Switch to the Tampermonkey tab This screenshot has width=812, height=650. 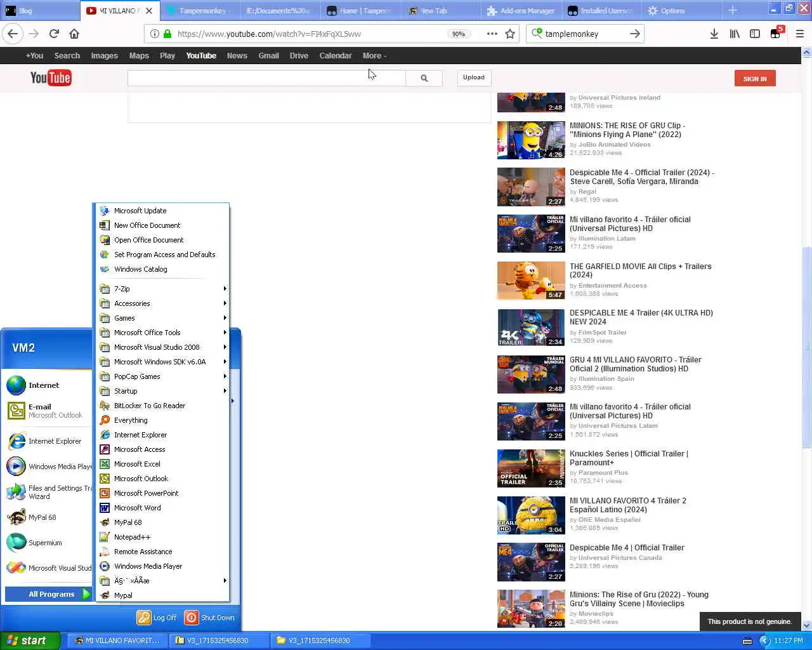pos(201,10)
